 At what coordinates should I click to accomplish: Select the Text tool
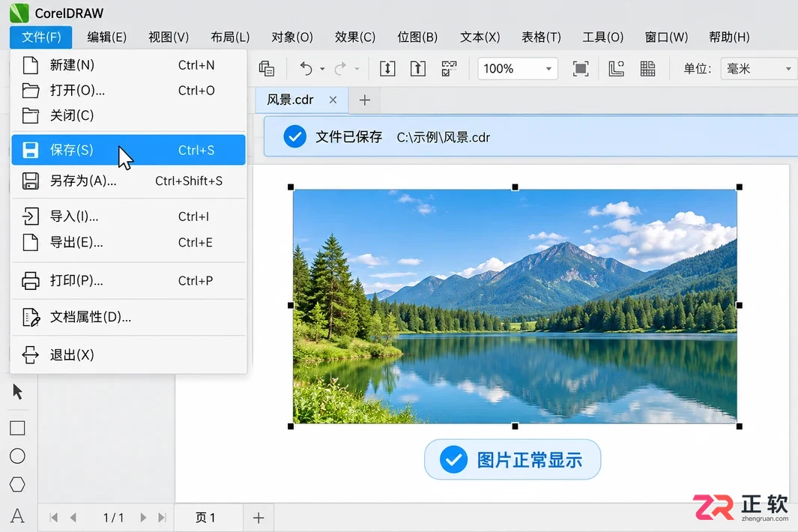pos(17,516)
